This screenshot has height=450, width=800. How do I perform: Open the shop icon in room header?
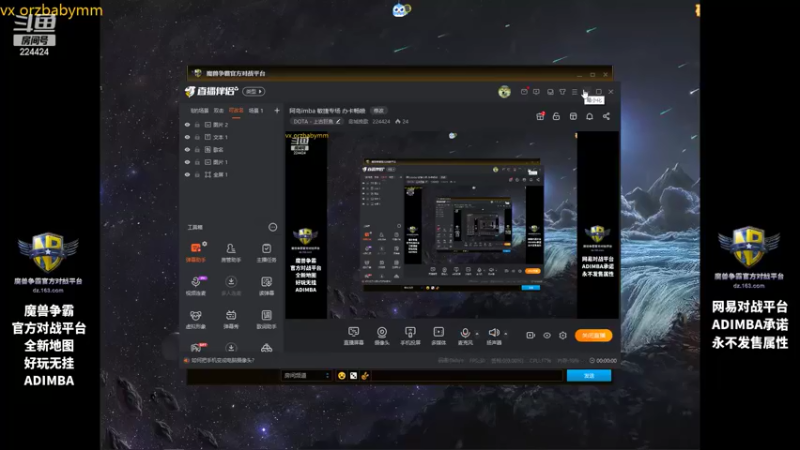(x=573, y=116)
